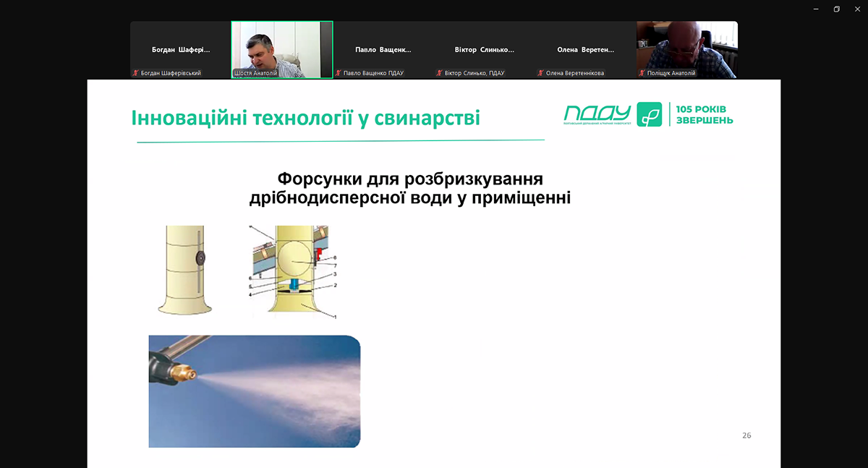Click the numbered nozzle cross-section diagram
Image resolution: width=868 pixels, height=468 pixels.
293,272
